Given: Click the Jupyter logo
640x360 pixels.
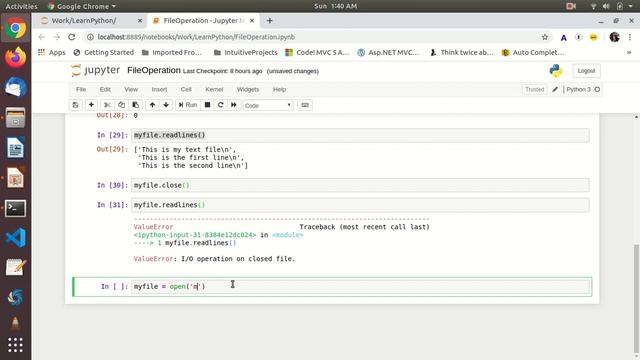Looking at the screenshot, I should pyautogui.click(x=96, y=70).
